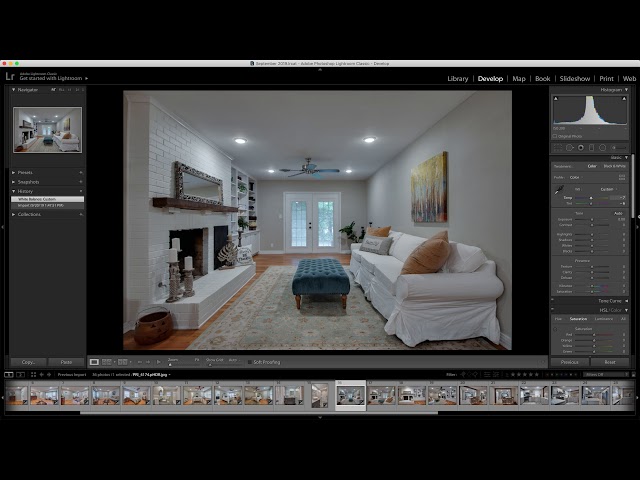Select the Adjustment Brush tool
Viewport: 640px width, 480px height.
pos(618,148)
